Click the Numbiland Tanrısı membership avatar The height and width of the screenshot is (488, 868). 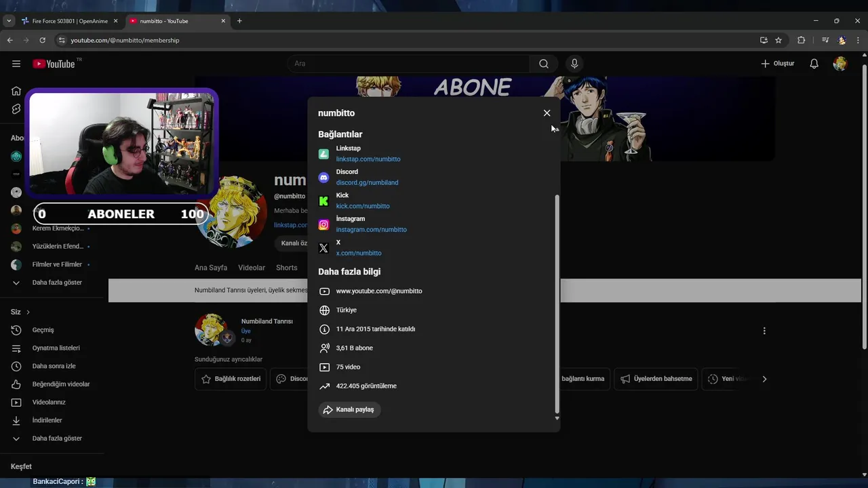click(x=211, y=329)
